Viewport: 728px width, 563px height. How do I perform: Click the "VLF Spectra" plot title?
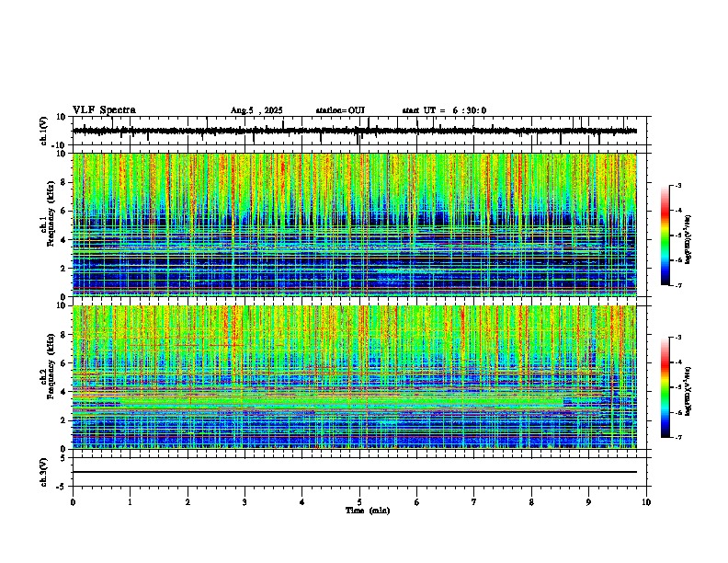[x=104, y=110]
